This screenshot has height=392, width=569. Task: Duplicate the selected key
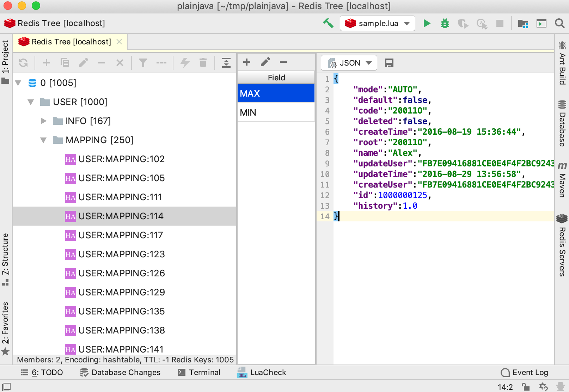(x=65, y=63)
